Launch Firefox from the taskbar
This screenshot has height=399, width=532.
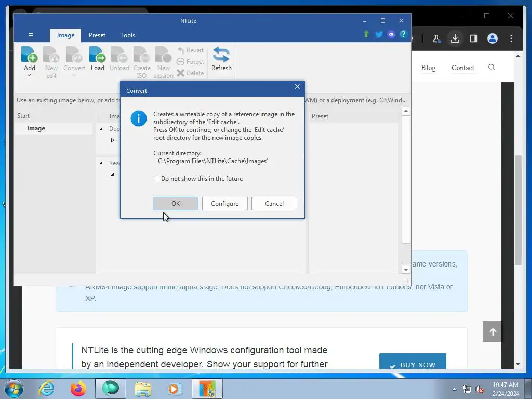click(78, 389)
